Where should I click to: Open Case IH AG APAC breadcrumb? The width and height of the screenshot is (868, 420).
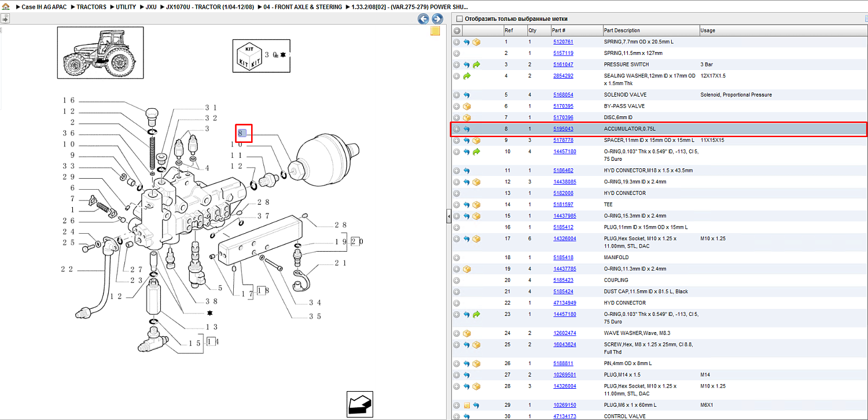[43, 7]
